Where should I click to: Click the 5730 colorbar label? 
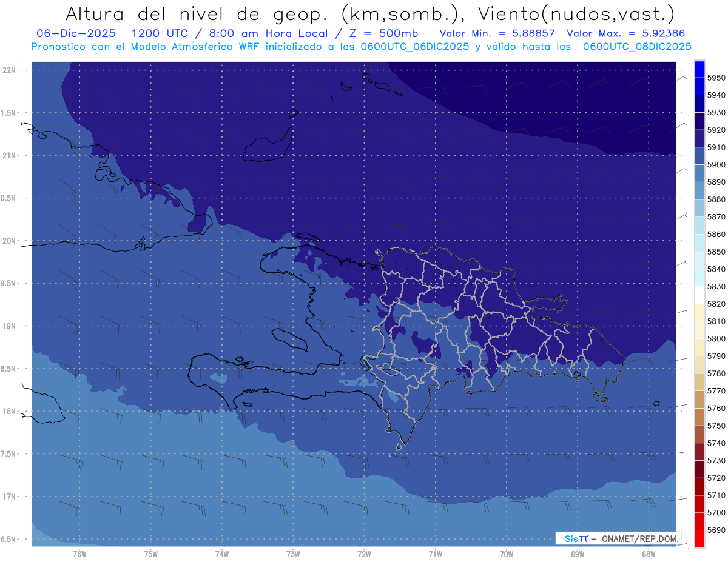716,461
